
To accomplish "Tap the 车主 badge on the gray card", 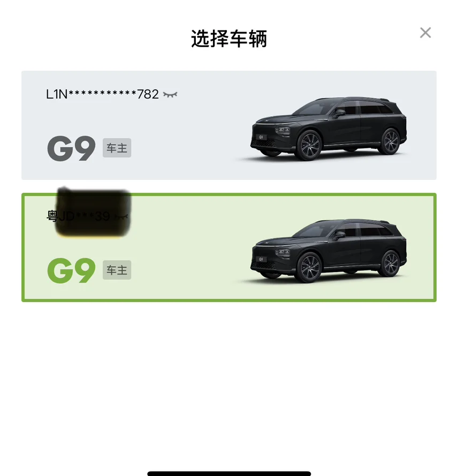I will pos(117,148).
